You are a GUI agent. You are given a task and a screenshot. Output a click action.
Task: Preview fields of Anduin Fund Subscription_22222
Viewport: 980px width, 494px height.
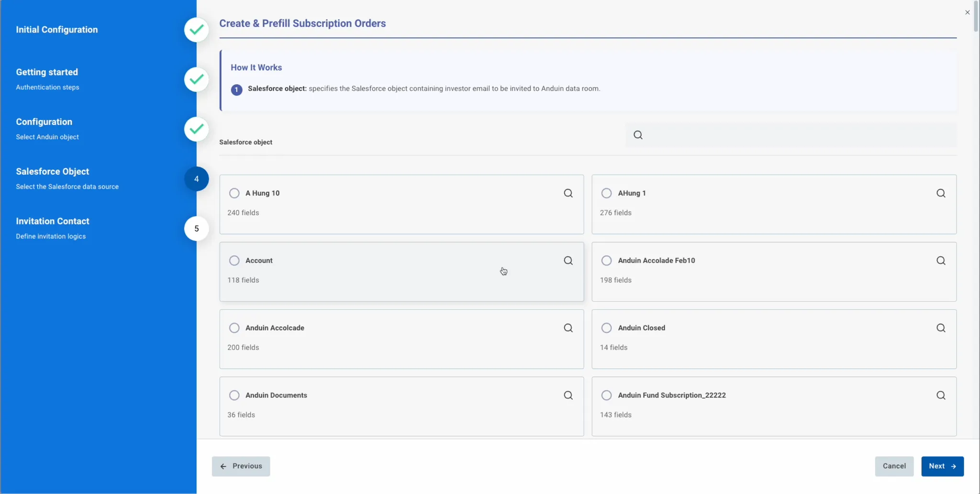click(x=941, y=395)
